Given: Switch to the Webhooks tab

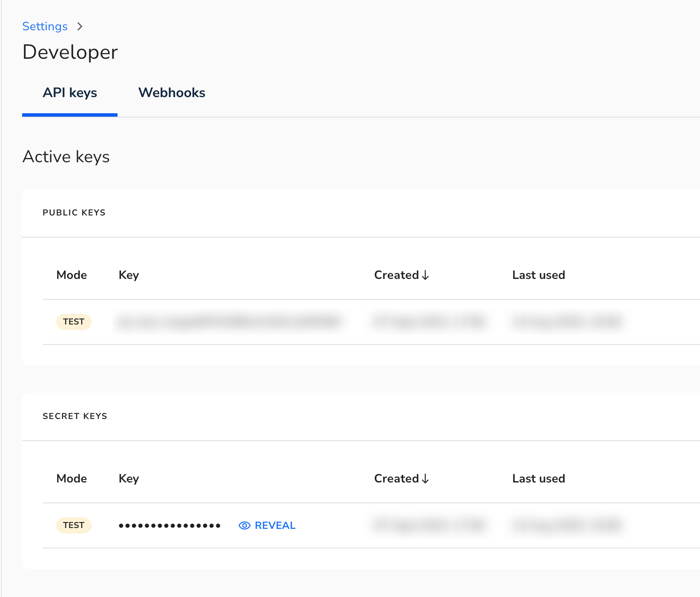Looking at the screenshot, I should pos(172,93).
